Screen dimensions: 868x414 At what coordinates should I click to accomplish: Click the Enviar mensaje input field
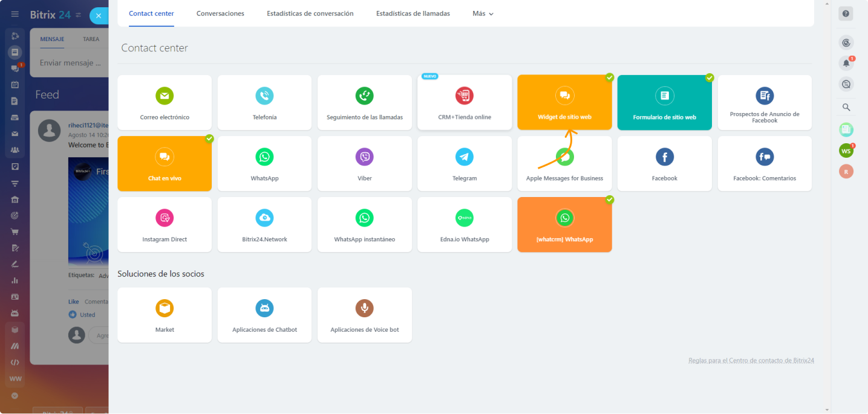pos(70,63)
